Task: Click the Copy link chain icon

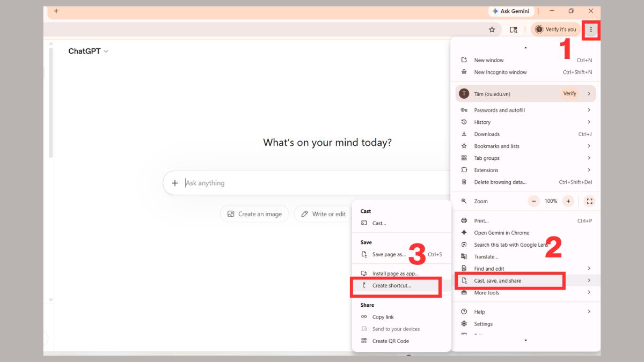Action: [364, 317]
